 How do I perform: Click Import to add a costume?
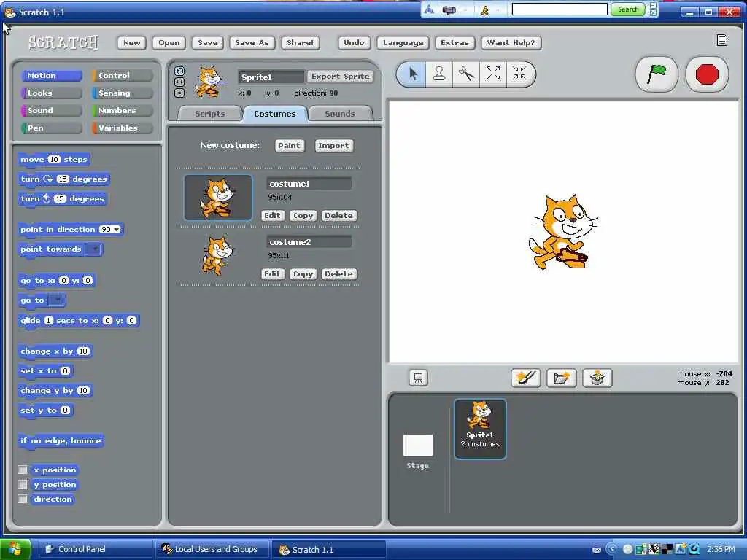click(333, 146)
